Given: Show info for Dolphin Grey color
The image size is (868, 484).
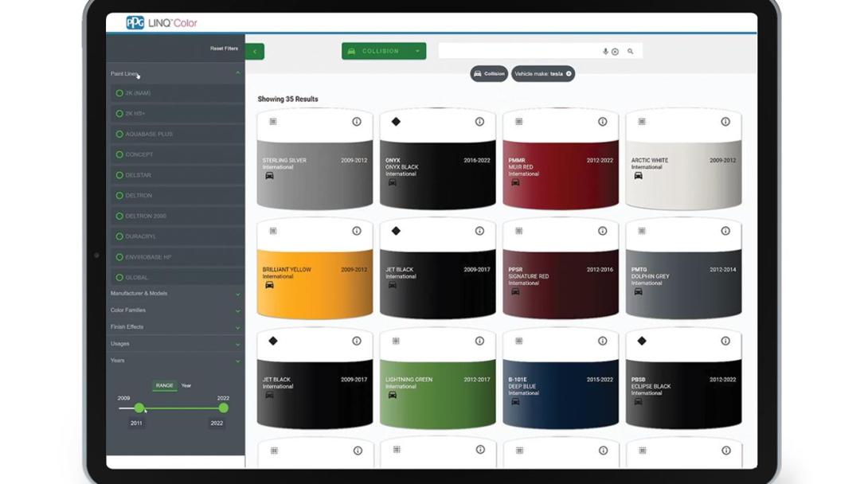Looking at the screenshot, I should pos(725,231).
